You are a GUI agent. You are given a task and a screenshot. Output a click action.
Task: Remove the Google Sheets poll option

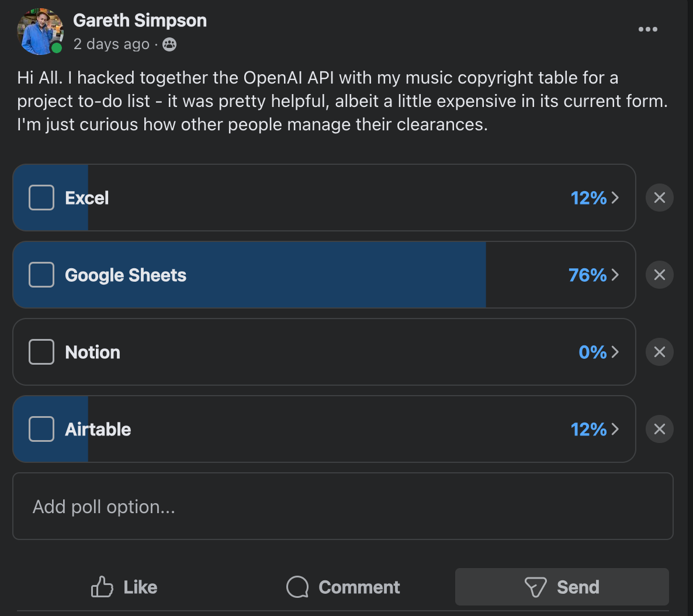point(659,275)
